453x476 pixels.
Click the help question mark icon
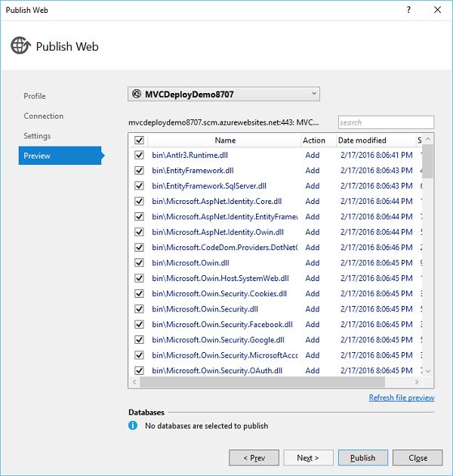coord(408,10)
